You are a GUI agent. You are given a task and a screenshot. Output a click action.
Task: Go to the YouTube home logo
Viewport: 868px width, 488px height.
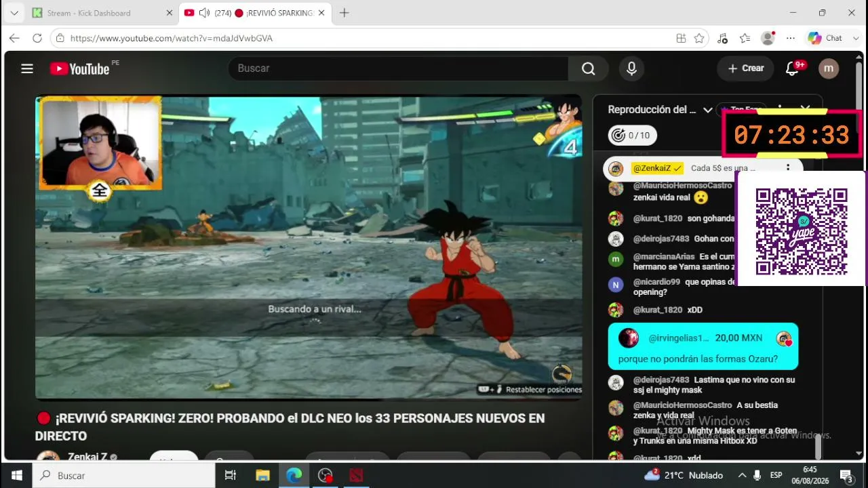click(79, 68)
